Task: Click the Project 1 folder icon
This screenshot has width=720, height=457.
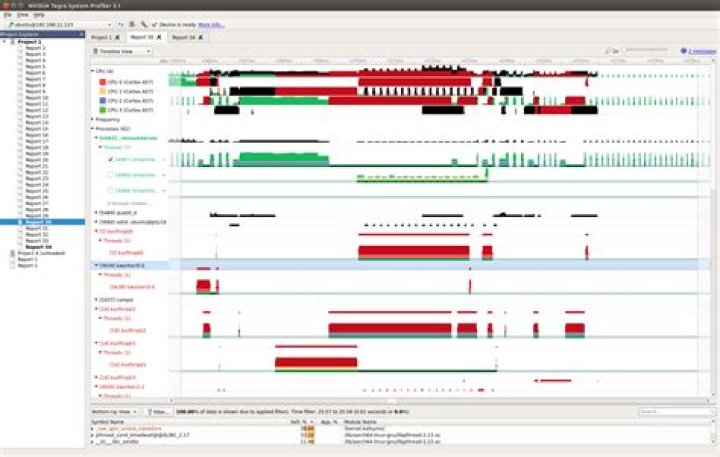Action: tap(12, 42)
